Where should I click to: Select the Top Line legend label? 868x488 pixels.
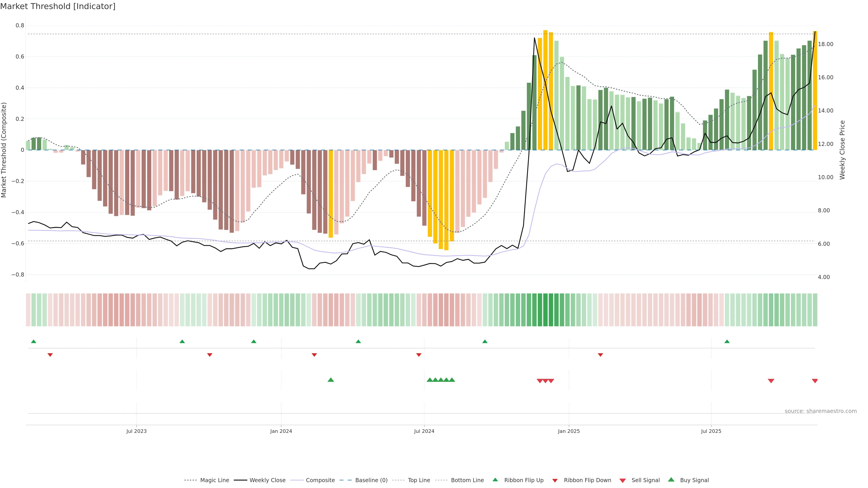tap(419, 480)
